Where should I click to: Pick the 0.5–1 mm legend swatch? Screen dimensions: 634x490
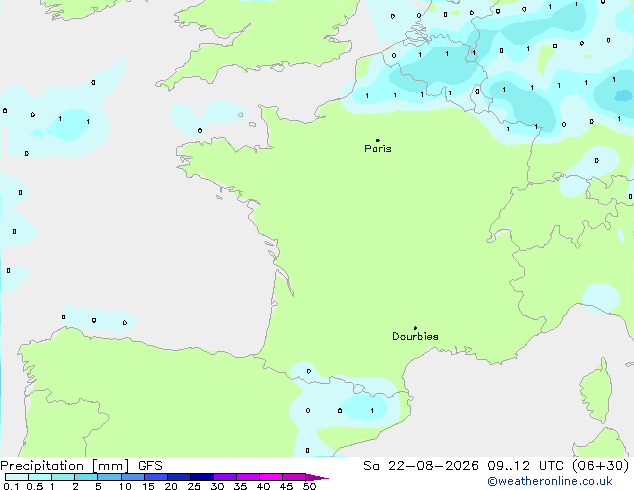coord(40,477)
